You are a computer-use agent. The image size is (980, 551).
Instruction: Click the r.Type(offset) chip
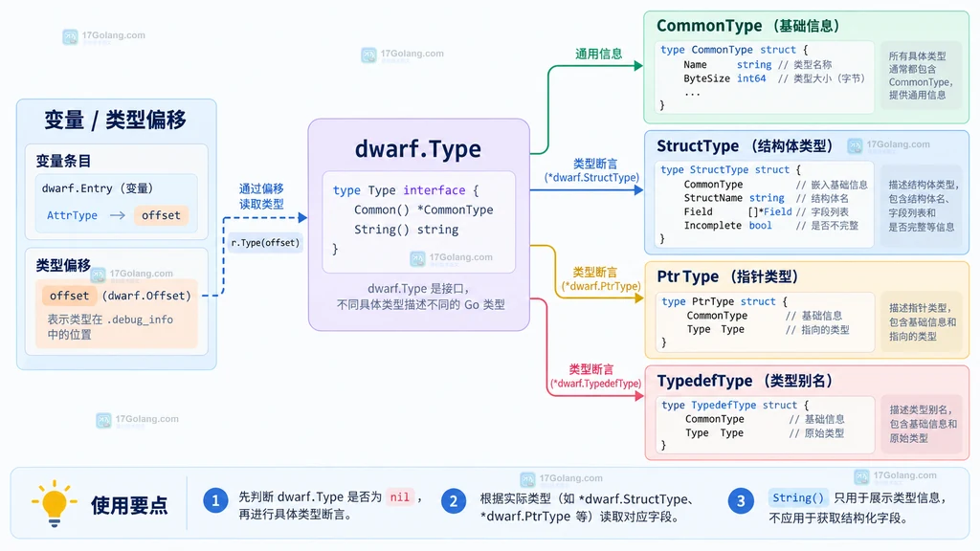pyautogui.click(x=266, y=242)
